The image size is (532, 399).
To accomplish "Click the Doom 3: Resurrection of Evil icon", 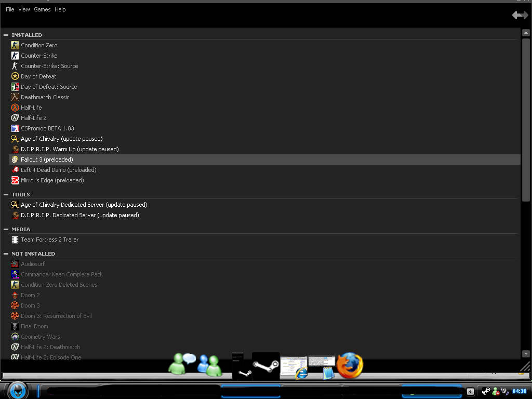I will 15,316.
